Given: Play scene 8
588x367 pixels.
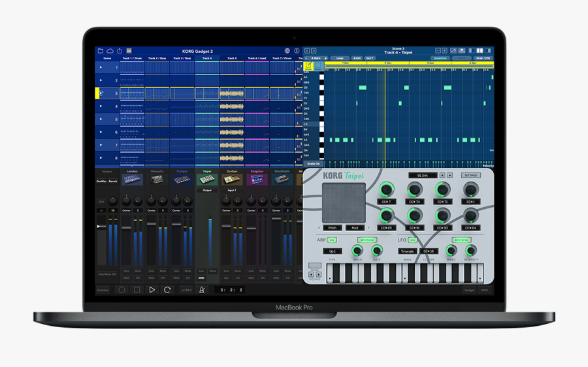Looking at the screenshot, I should click(x=101, y=158).
